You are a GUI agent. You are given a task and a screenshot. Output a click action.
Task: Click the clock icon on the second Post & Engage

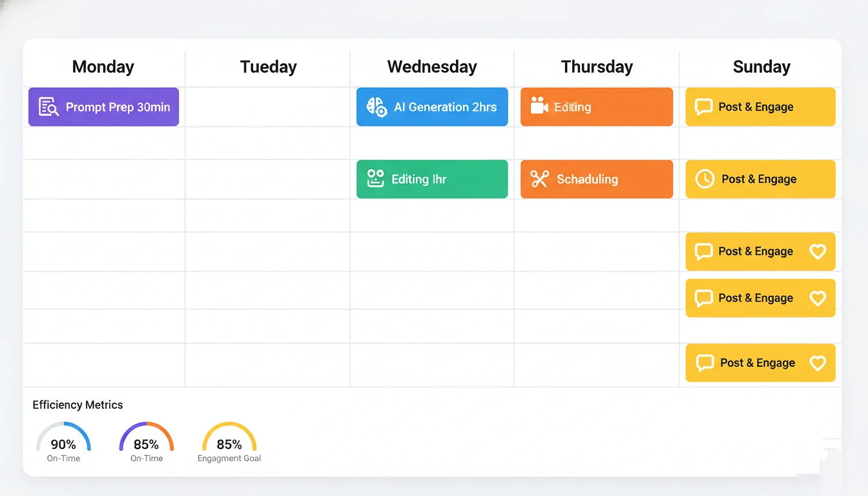[x=705, y=179]
